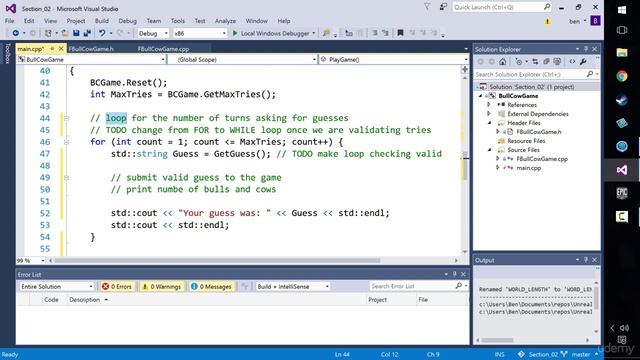Image resolution: width=640 pixels, height=360 pixels.
Task: Select main.cpp in Solution Explorer
Action: (x=529, y=168)
